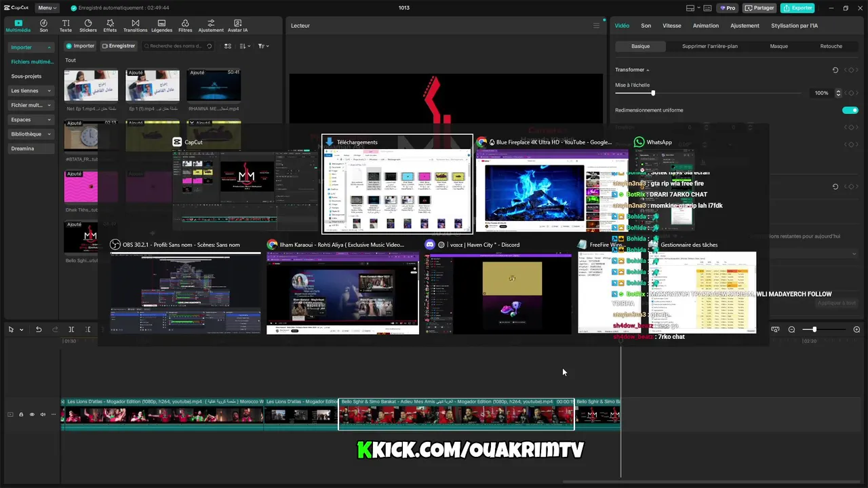Screen dimensions: 868x488
Task: Select the RHAMNA media thumbnail
Action: tap(214, 85)
